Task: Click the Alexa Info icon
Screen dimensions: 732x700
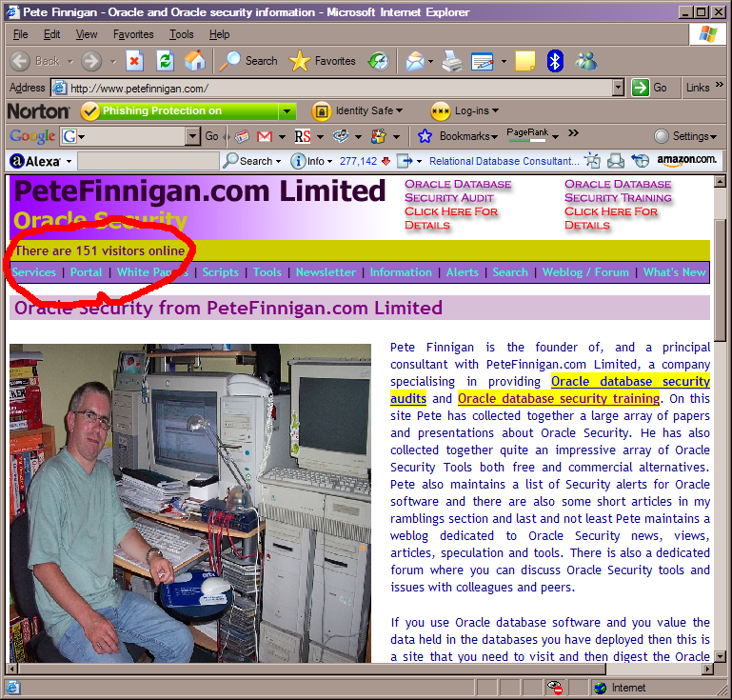Action: pos(298,161)
